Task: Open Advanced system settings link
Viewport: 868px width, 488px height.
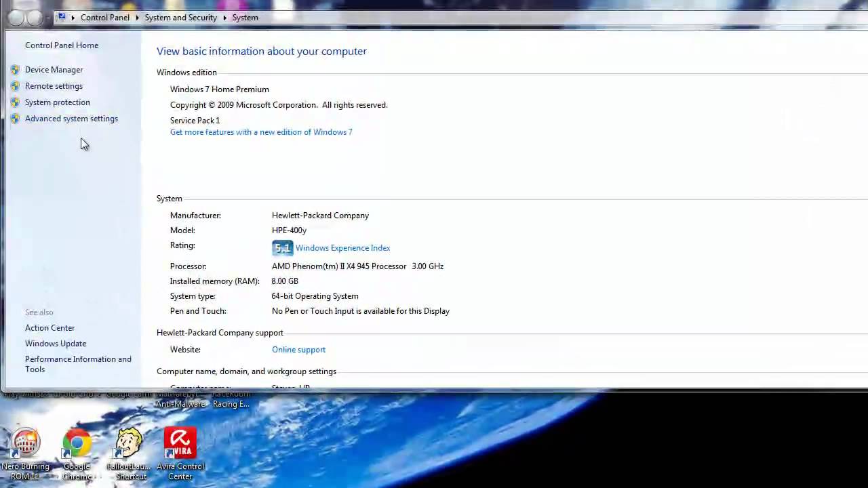Action: click(x=71, y=119)
